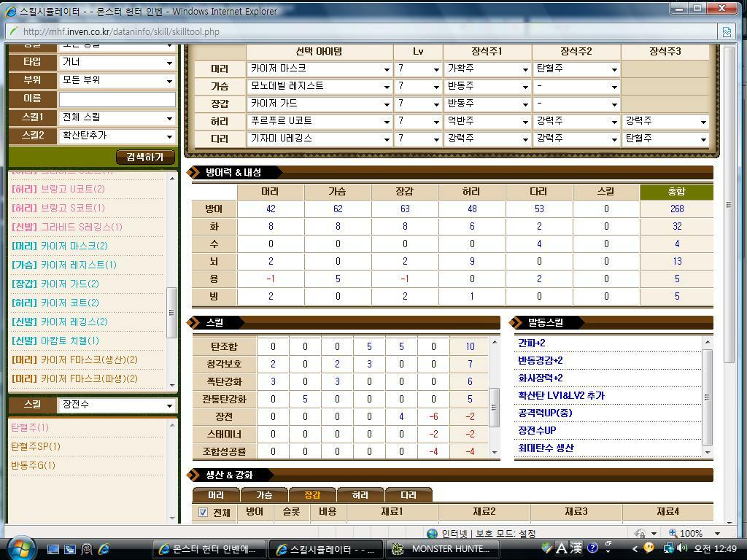Switch to the 허리 tab
The image size is (747, 560).
click(360, 495)
